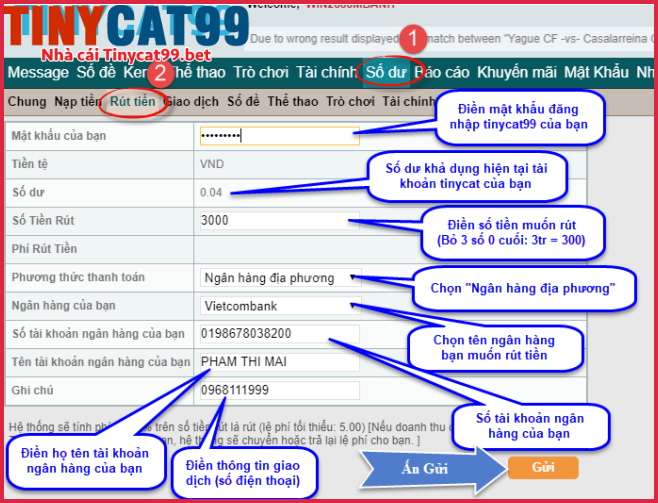
Task: Go to Tài chính main menu
Action: (326, 72)
